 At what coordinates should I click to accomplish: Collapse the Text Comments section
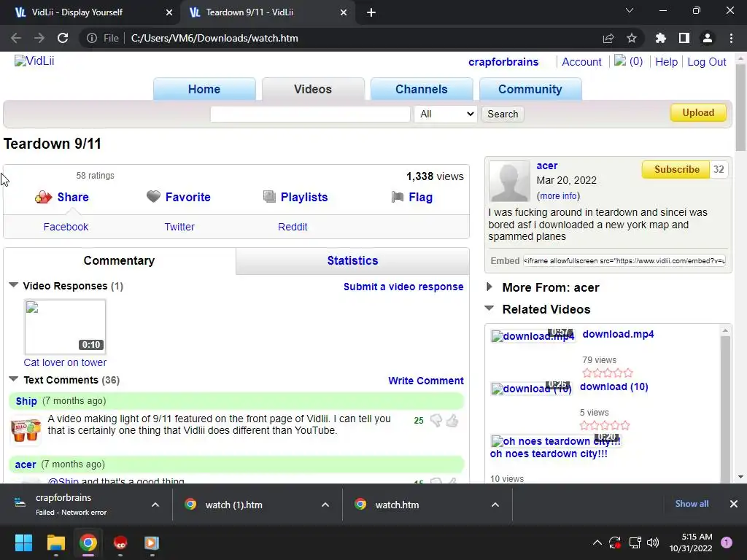(x=13, y=379)
